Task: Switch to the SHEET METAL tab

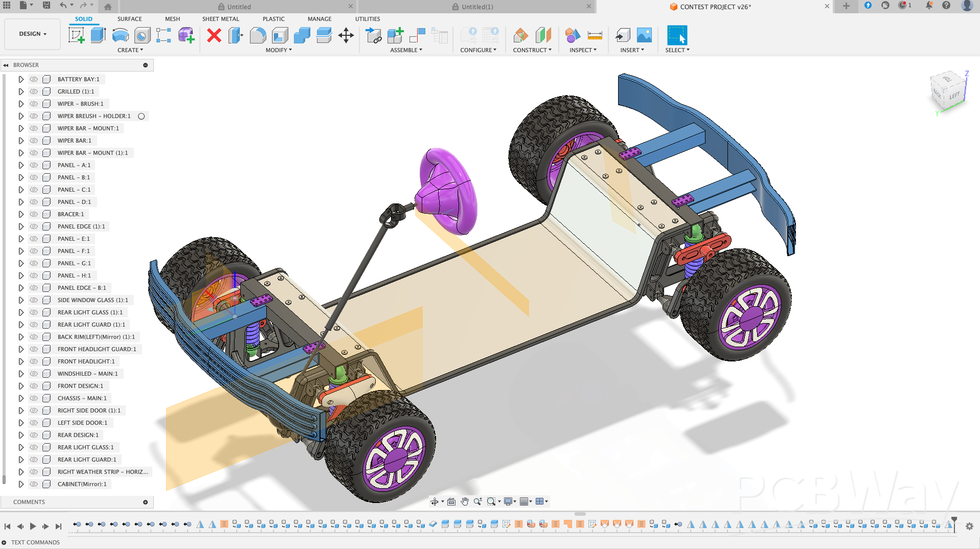Action: (220, 19)
